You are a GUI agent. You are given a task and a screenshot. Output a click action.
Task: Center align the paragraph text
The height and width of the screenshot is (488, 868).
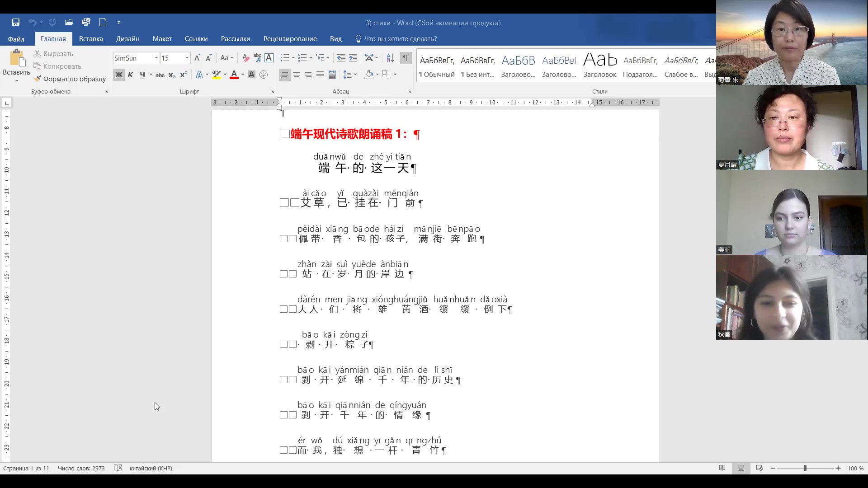(297, 75)
